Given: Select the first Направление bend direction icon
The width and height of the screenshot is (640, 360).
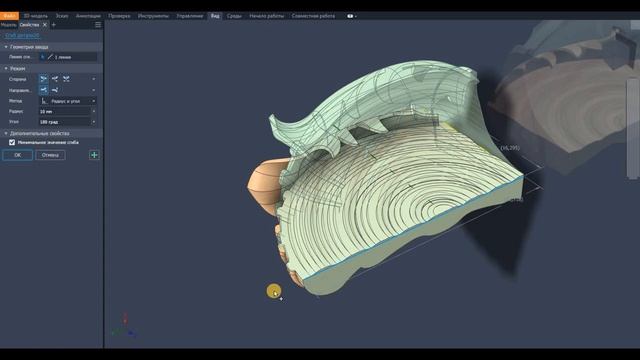Looking at the screenshot, I should (x=43, y=90).
